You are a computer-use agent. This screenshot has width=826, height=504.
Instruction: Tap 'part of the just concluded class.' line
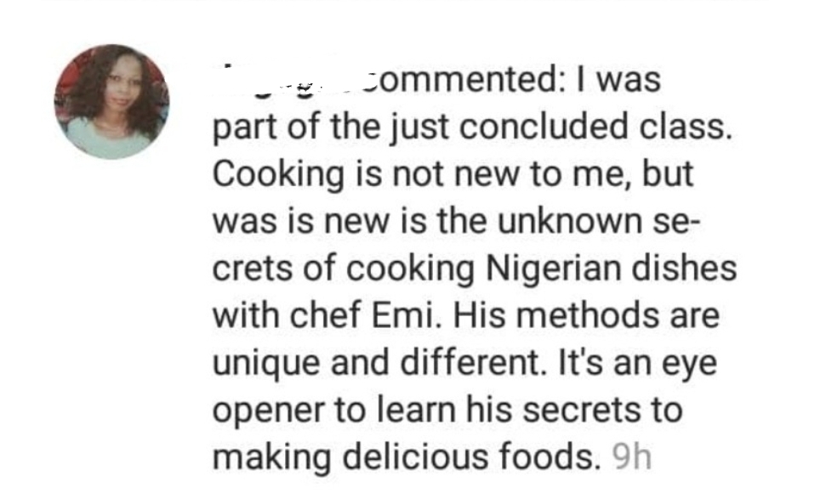tap(472, 127)
